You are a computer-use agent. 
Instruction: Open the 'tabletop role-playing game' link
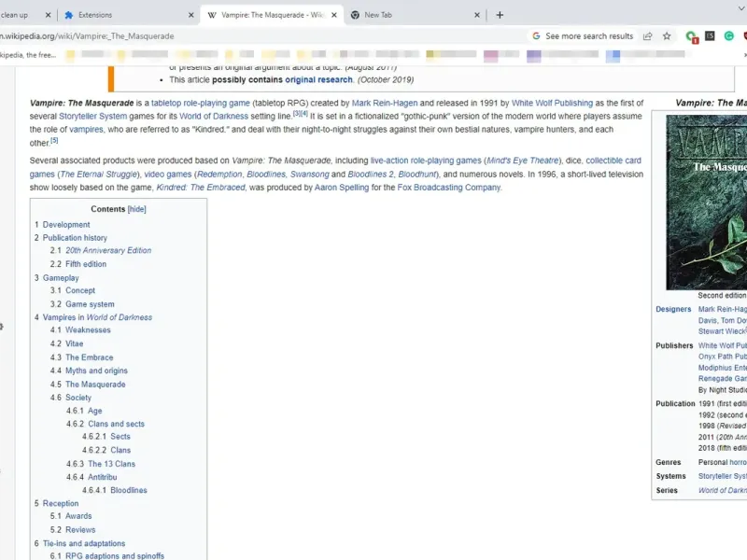click(x=201, y=103)
